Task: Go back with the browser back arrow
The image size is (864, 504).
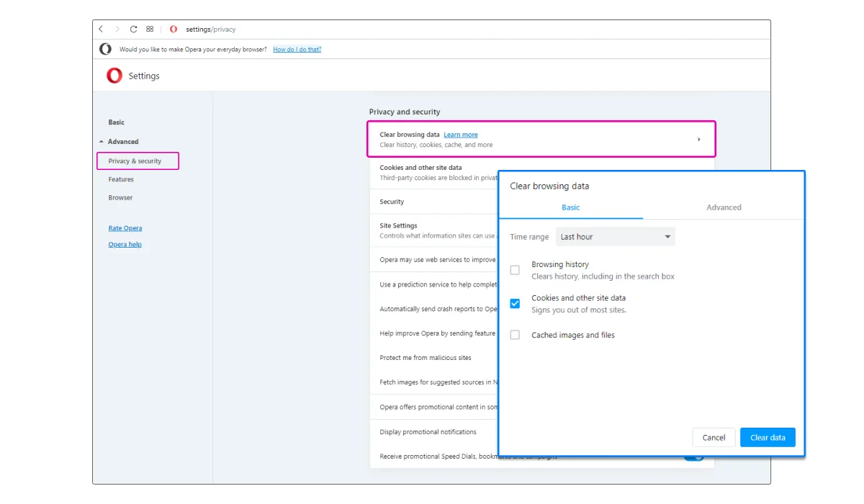Action: point(101,30)
